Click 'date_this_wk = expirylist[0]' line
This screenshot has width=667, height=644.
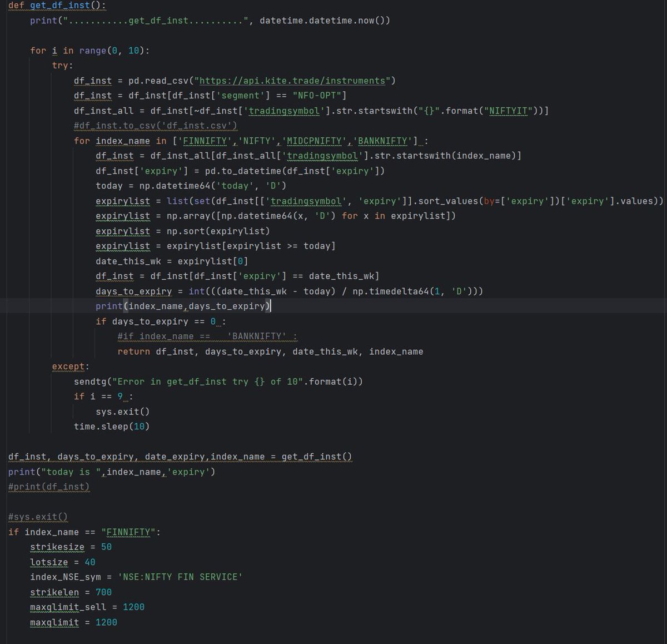(172, 261)
